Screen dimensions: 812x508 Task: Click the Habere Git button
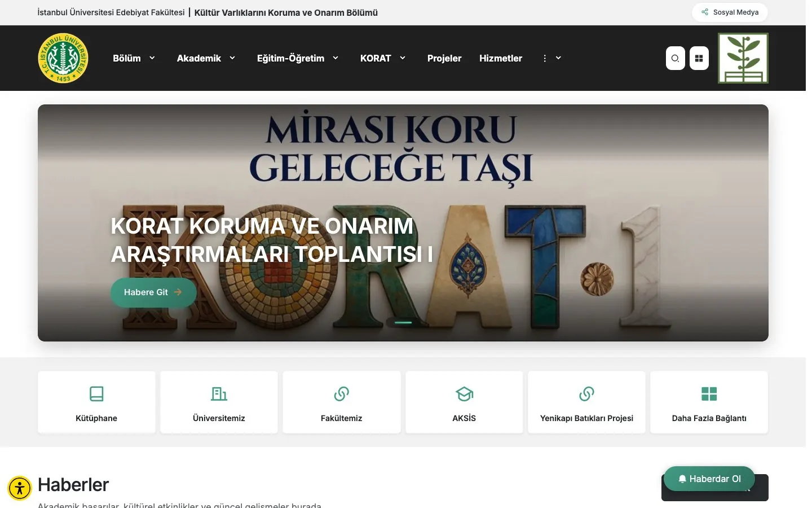(153, 292)
